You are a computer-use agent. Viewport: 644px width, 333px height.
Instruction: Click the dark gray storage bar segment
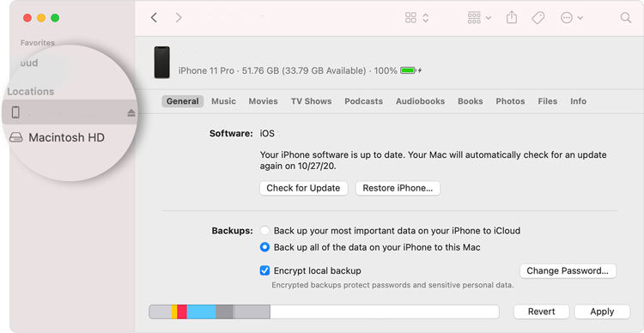click(x=224, y=312)
